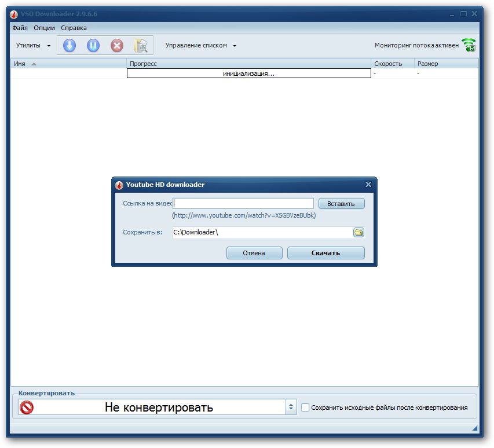Enable saving source files after converting
Viewport: 494px width, 448px height.
point(305,407)
